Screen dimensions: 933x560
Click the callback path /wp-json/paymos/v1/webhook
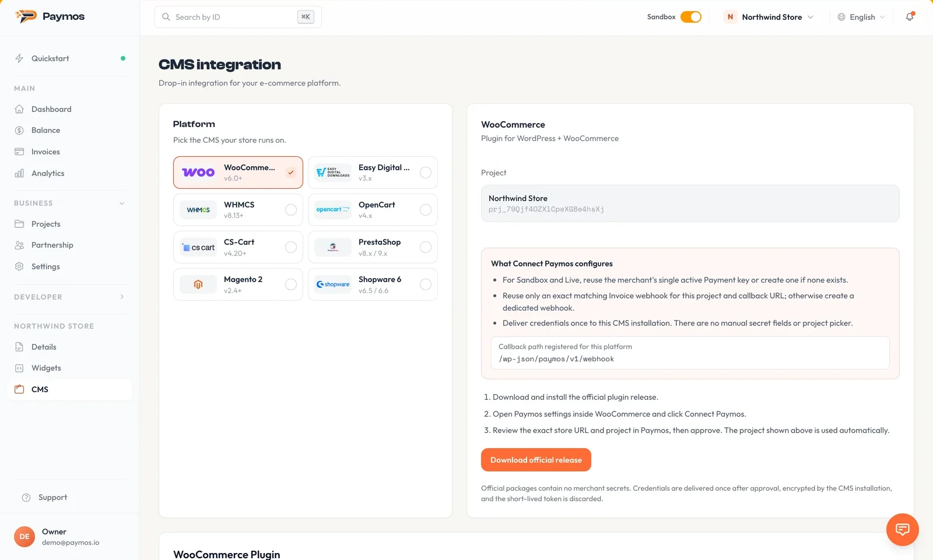tap(556, 359)
